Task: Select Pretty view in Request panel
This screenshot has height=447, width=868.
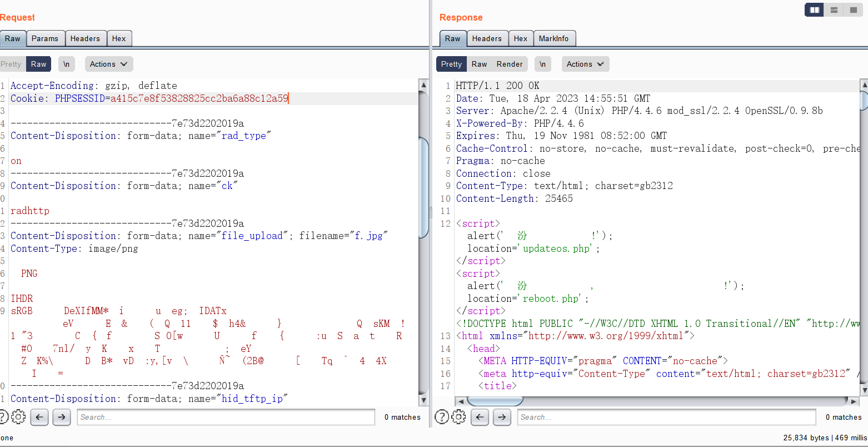Action: click(11, 64)
